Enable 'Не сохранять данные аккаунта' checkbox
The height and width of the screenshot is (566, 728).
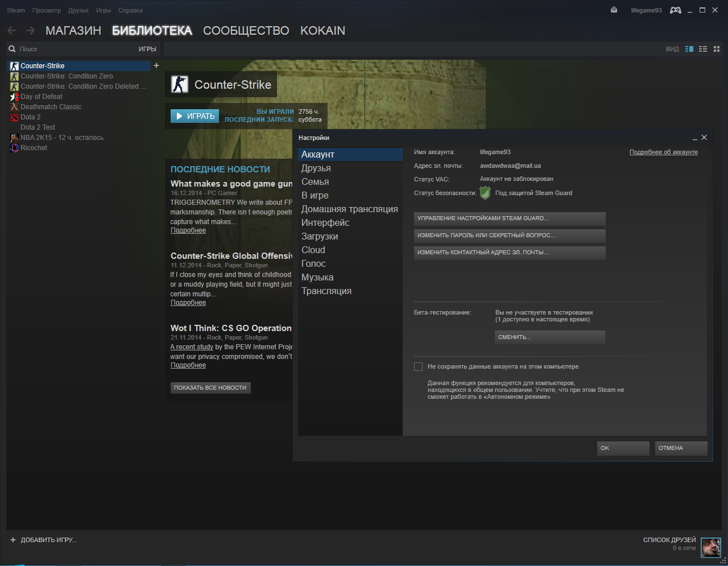click(x=418, y=366)
